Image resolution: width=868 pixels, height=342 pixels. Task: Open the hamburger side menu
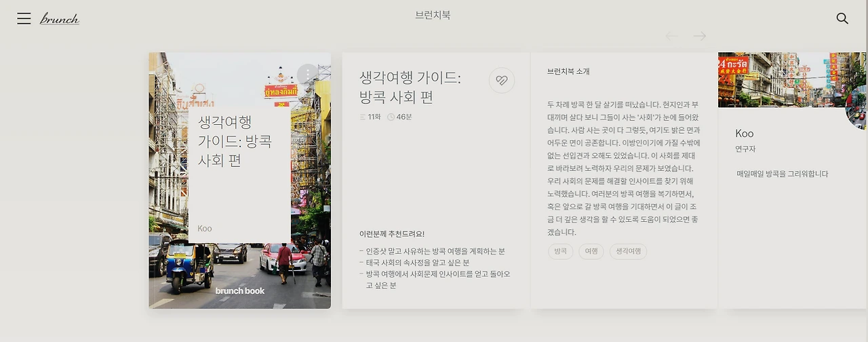click(24, 18)
